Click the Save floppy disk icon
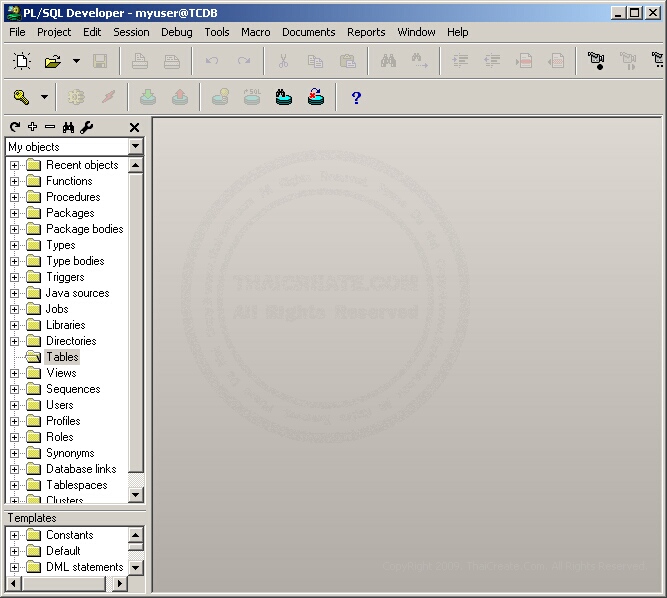This screenshot has width=667, height=598. 100,61
